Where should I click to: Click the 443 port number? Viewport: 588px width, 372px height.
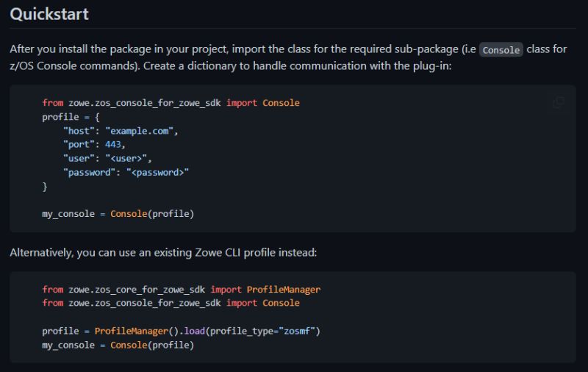113,144
